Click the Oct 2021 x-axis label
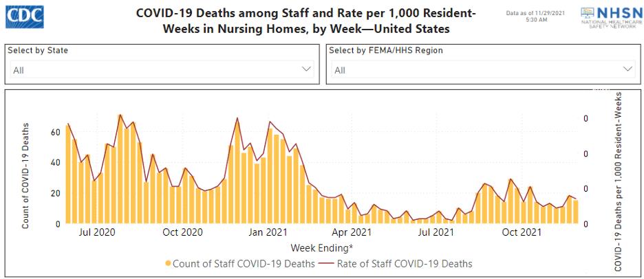The image size is (644, 279). pyautogui.click(x=521, y=233)
